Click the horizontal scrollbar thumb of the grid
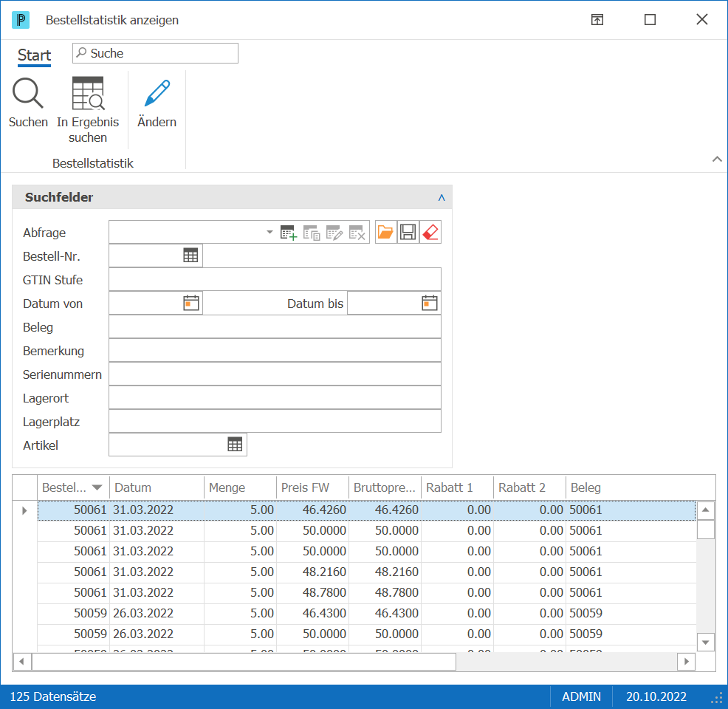 click(x=244, y=661)
